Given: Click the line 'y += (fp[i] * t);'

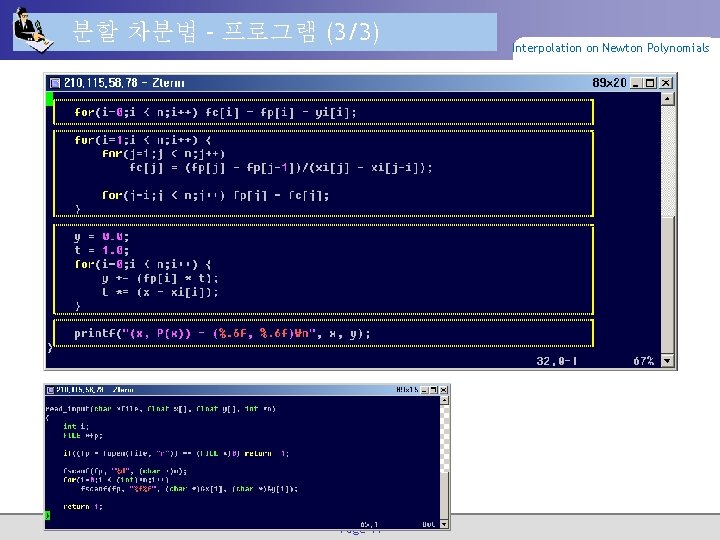Looking at the screenshot, I should [160, 279].
